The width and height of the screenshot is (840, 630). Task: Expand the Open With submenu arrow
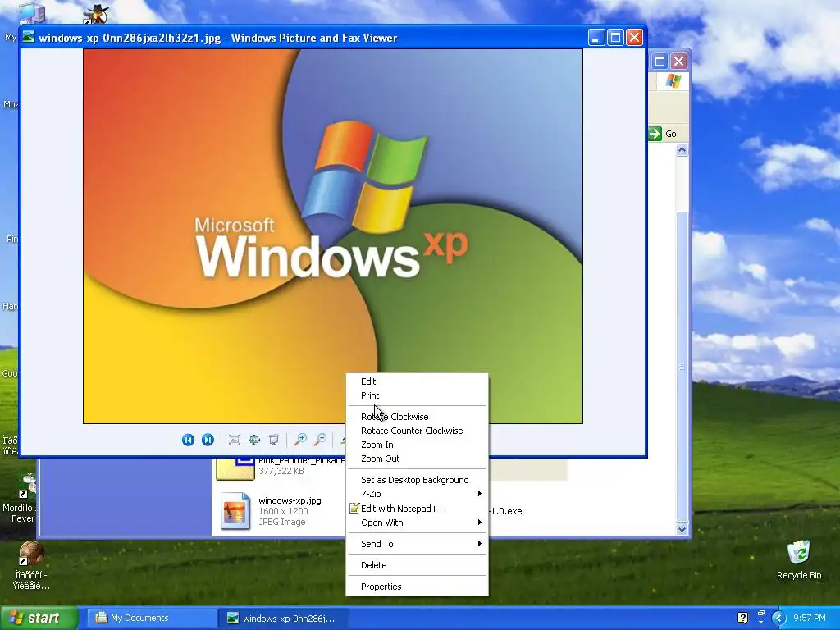[479, 523]
